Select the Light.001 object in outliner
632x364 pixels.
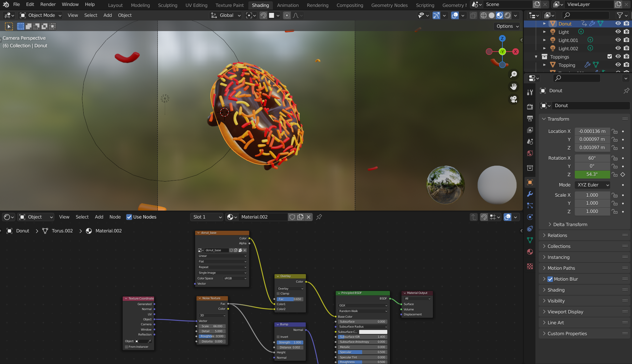[568, 40]
